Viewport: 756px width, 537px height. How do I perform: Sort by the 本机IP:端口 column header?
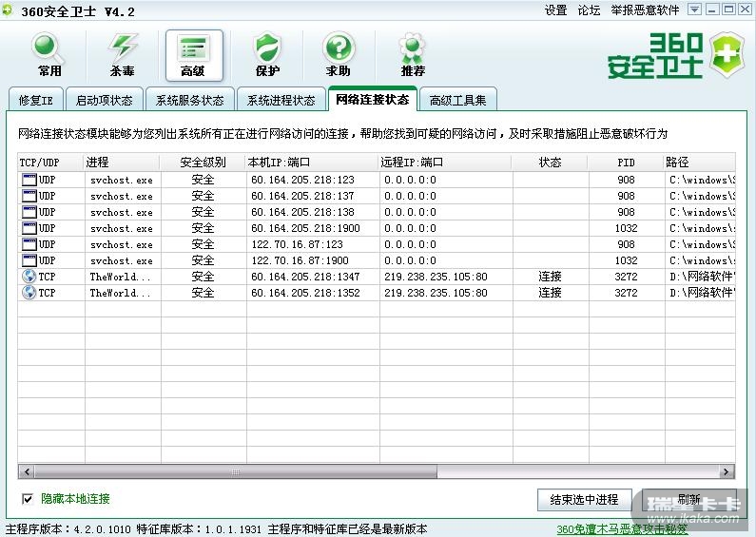tap(313, 163)
